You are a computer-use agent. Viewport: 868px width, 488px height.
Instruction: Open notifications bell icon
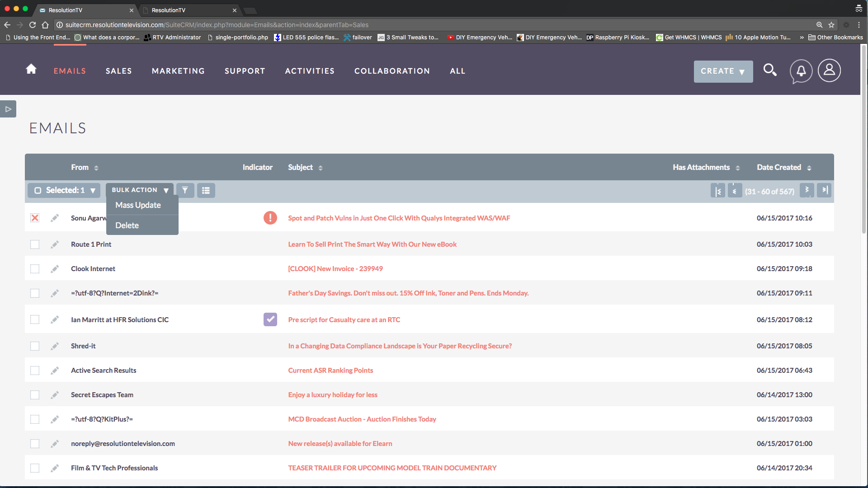click(801, 71)
